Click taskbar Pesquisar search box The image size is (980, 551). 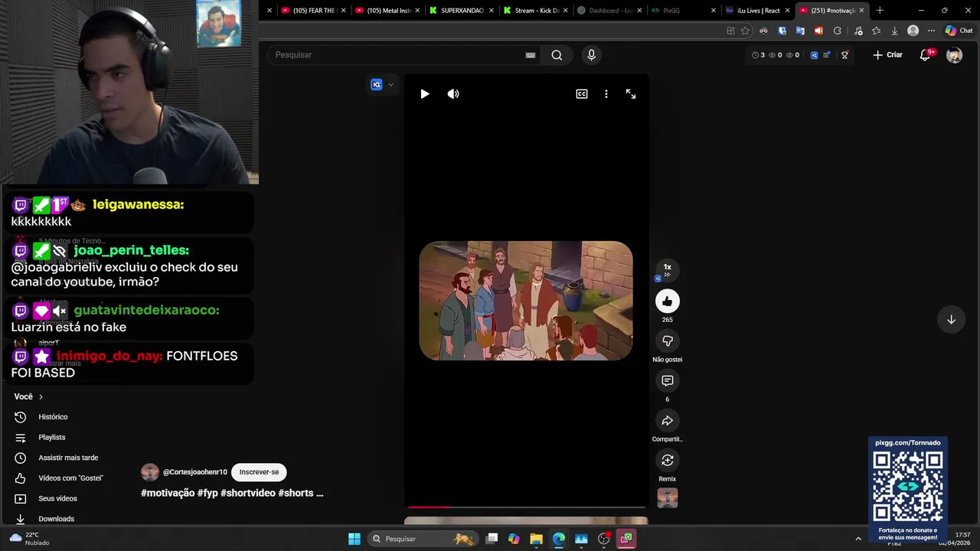coord(421,539)
